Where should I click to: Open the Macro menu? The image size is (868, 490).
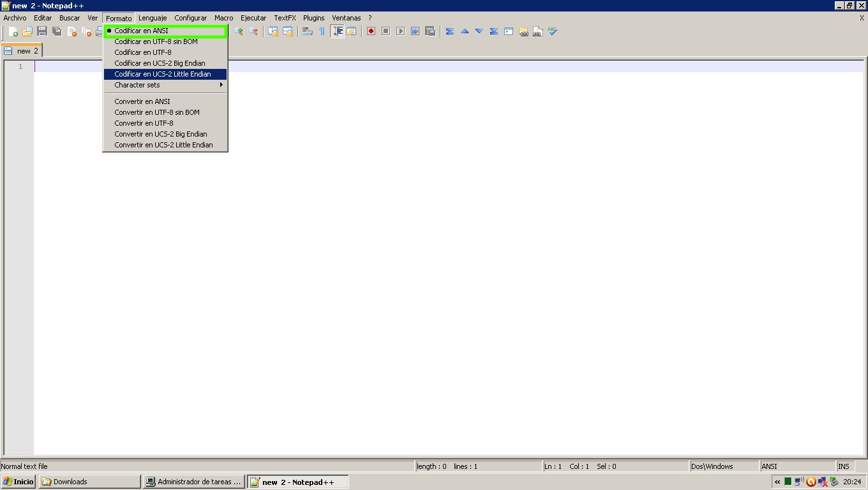[224, 18]
